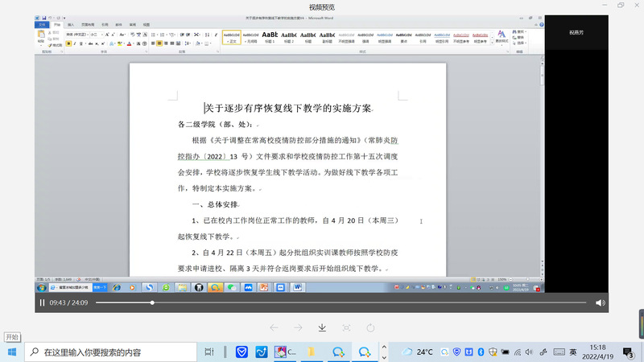Select the 标题 2 heading style
The width and height of the screenshot is (644, 362).
289,37
